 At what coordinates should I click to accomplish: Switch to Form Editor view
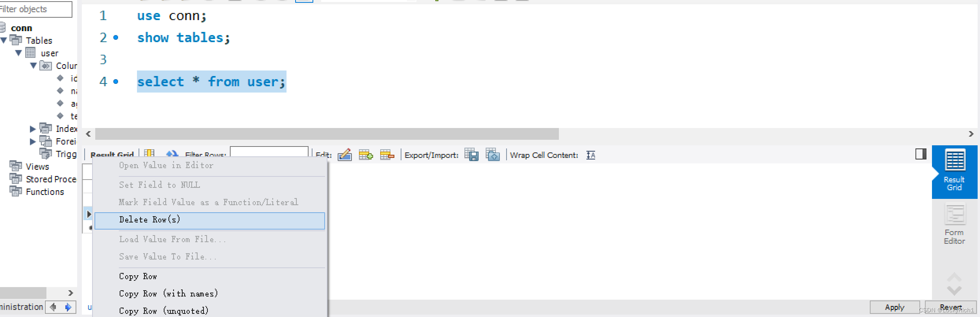(954, 224)
